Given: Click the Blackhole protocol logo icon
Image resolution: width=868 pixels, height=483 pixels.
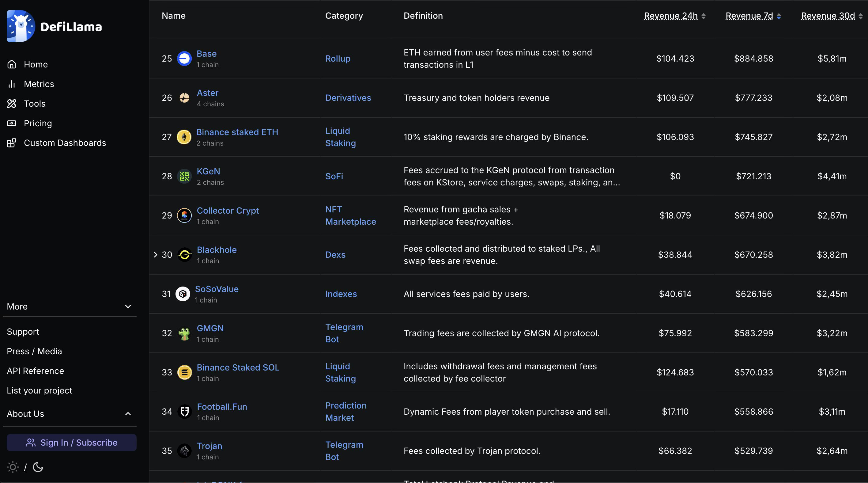Looking at the screenshot, I should [x=184, y=255].
